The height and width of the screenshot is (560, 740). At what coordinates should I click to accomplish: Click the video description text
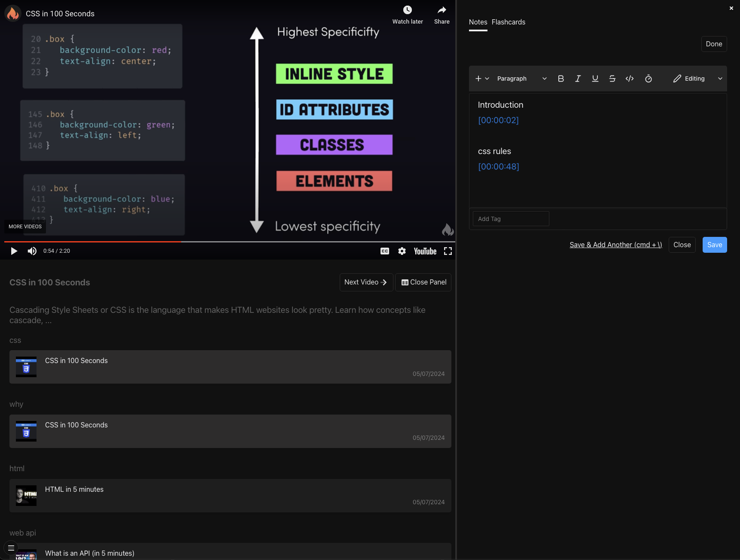217,315
